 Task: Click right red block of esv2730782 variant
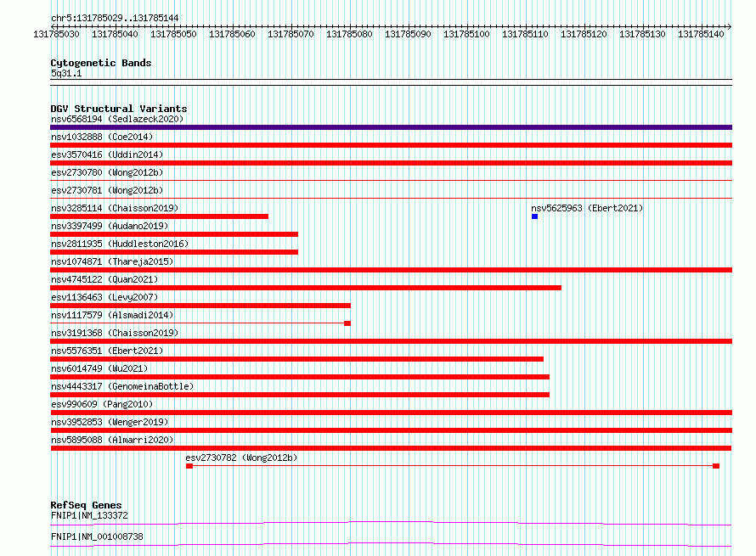pos(716,466)
